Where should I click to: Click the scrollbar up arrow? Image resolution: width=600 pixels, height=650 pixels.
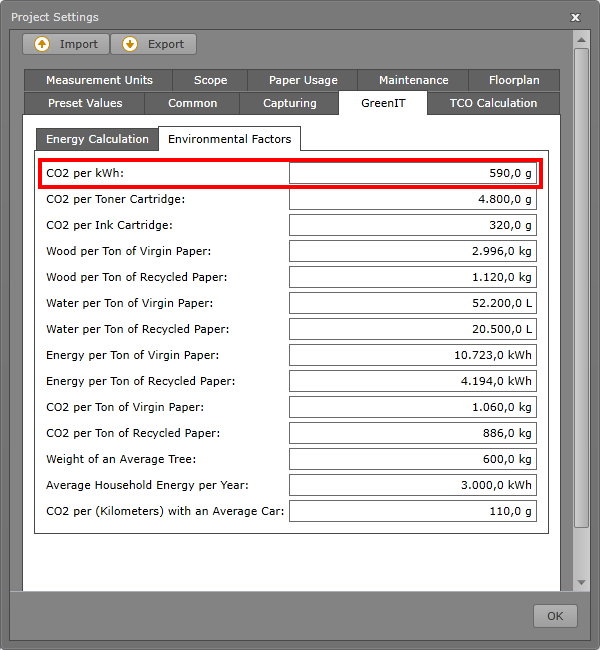click(581, 40)
